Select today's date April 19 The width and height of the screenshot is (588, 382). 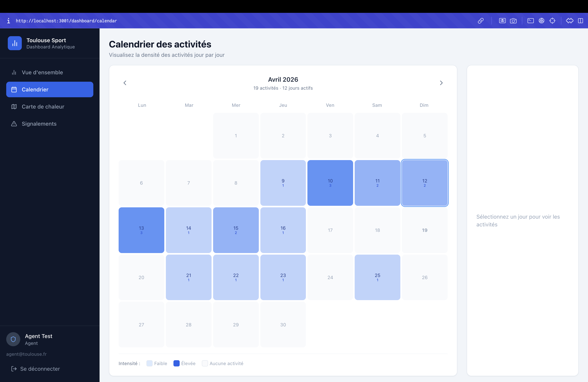(425, 230)
